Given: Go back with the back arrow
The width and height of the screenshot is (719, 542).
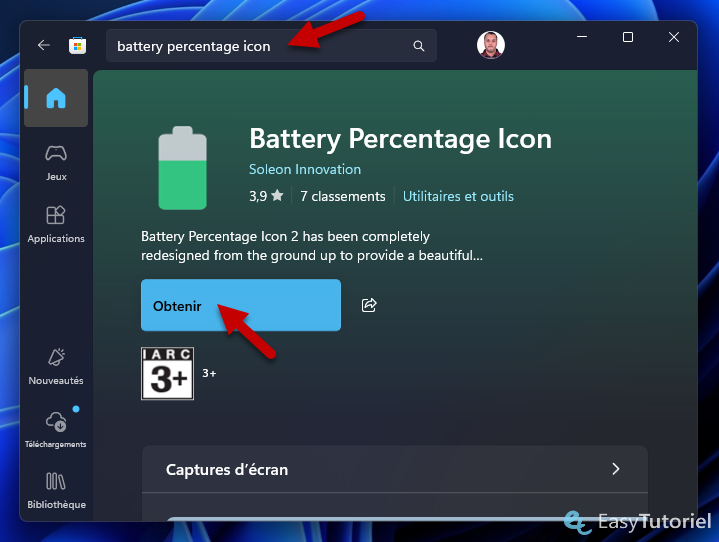Looking at the screenshot, I should 44,45.
